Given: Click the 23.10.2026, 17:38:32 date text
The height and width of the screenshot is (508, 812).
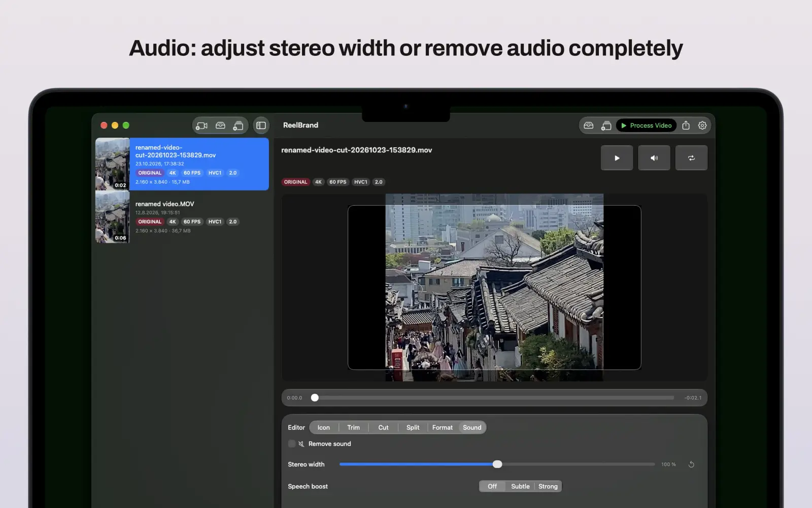Looking at the screenshot, I should pos(160,164).
